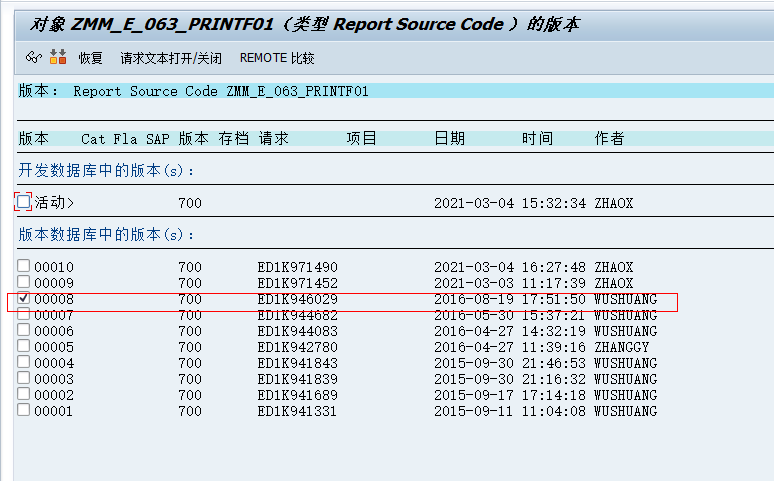Click date 2015-09-11 in version 00001
This screenshot has width=774, height=481.
[474, 411]
